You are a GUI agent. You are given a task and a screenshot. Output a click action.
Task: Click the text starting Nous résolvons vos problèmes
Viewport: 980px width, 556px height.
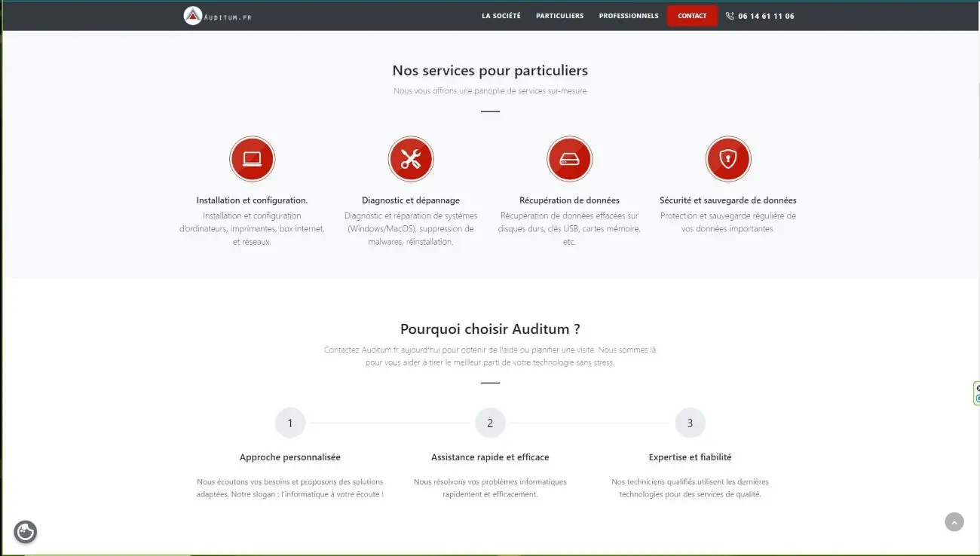[x=490, y=488]
